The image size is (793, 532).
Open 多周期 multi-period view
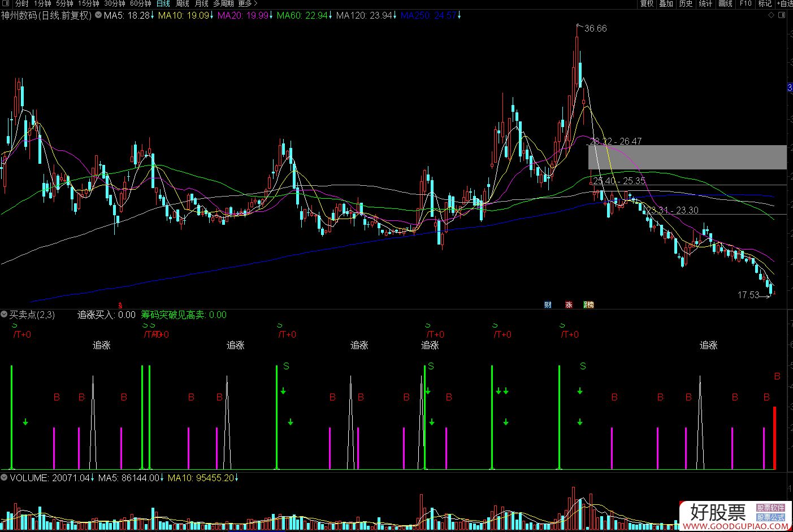click(x=223, y=4)
